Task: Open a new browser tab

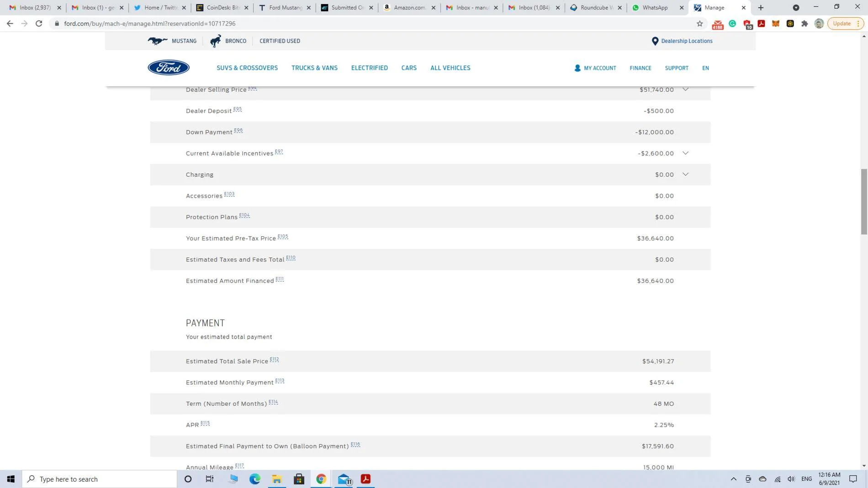Action: click(761, 7)
